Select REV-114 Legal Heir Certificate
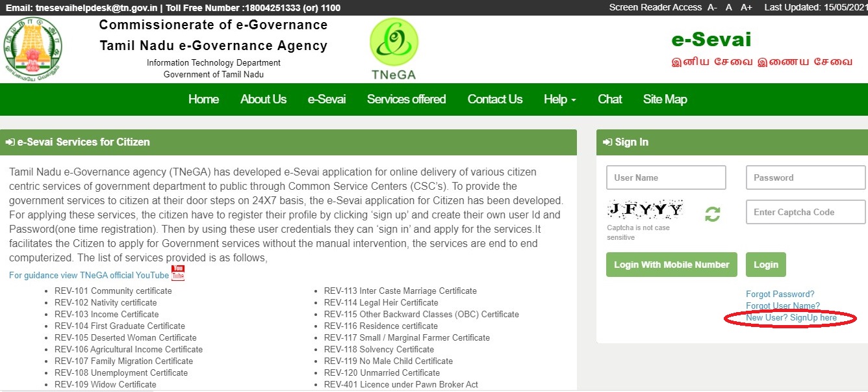The width and height of the screenshot is (868, 392). (x=381, y=303)
